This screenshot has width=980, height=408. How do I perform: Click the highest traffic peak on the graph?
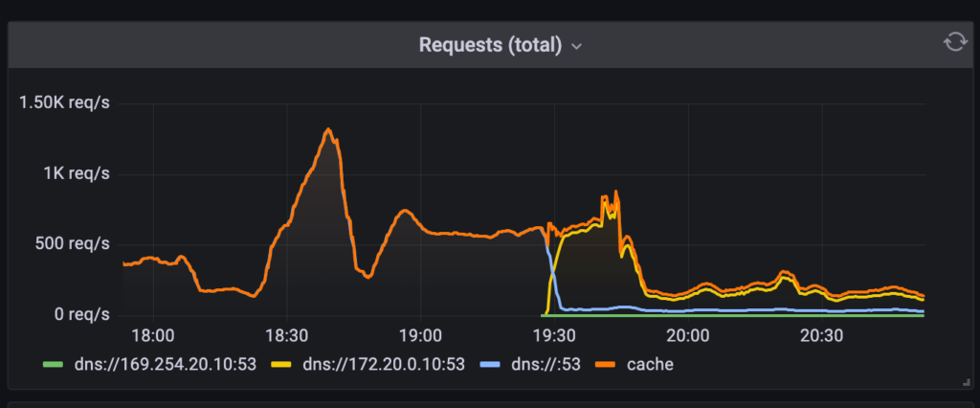(327, 129)
